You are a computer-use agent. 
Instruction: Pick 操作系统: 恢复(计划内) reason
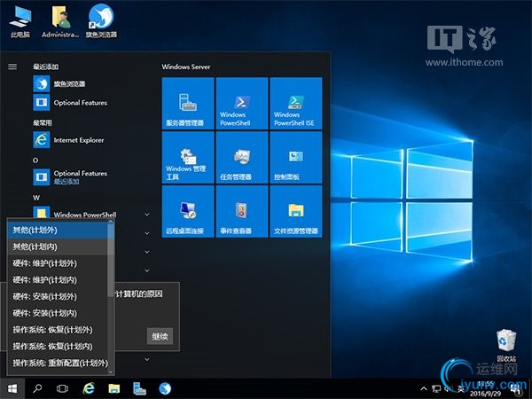click(x=57, y=347)
